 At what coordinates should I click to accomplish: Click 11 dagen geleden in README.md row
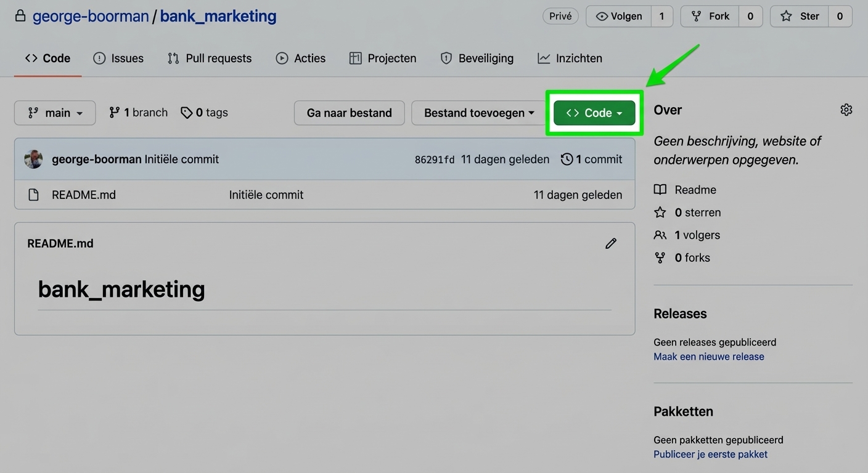578,195
